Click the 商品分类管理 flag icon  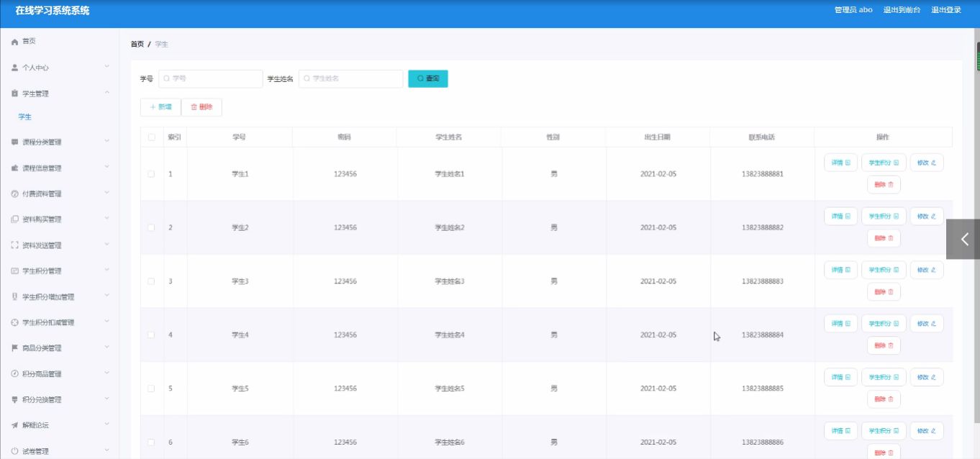[x=14, y=348]
